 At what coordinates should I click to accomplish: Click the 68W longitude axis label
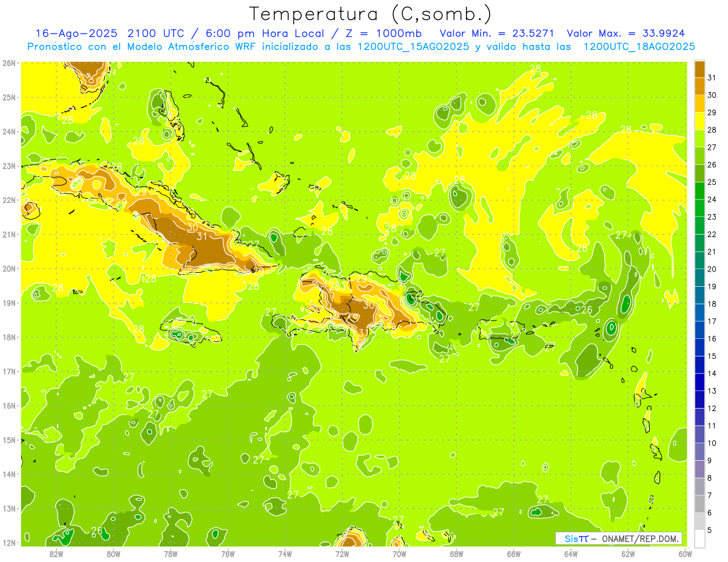point(456,554)
